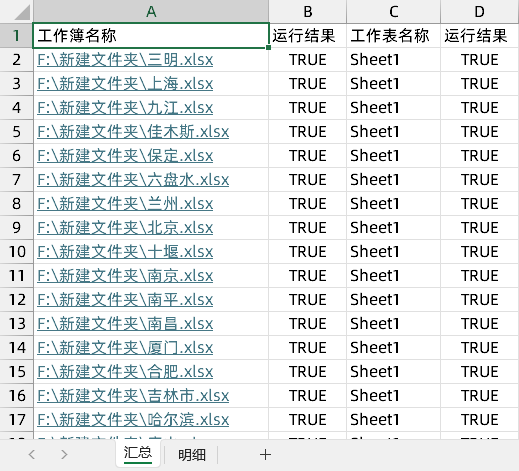This screenshot has width=519, height=471.
Task: Click the add new sheet plus icon
Action: tap(265, 455)
